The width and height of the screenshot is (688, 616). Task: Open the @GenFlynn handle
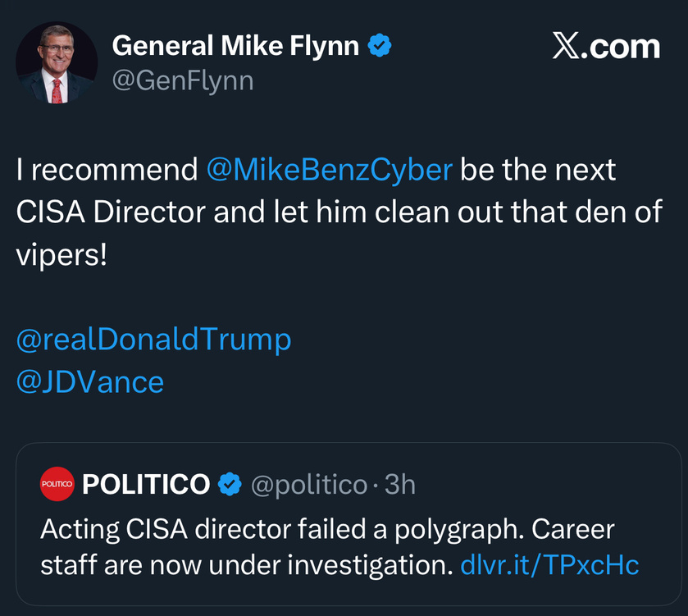[182, 80]
